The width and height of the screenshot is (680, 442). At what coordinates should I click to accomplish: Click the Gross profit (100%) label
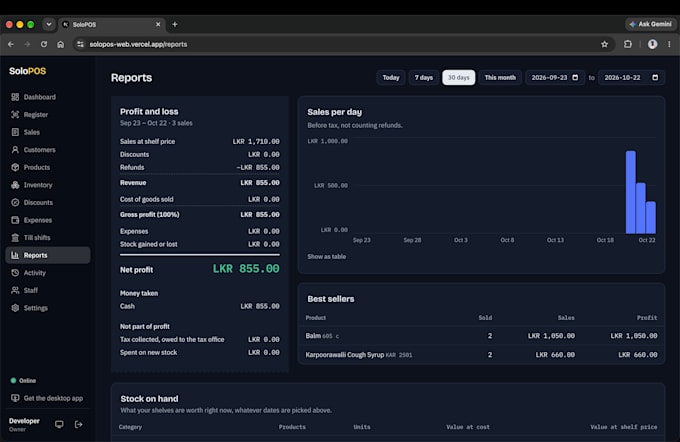(x=150, y=214)
